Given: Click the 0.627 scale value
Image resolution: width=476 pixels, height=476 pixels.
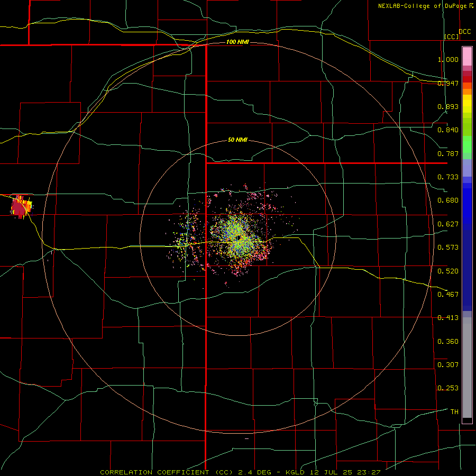Looking at the screenshot, I should (x=448, y=224).
